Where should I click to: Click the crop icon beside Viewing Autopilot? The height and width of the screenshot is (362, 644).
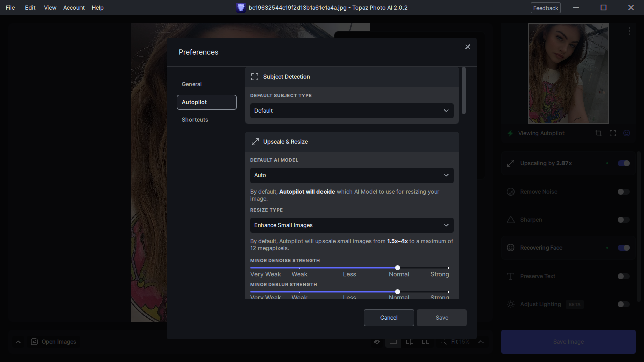(x=598, y=133)
